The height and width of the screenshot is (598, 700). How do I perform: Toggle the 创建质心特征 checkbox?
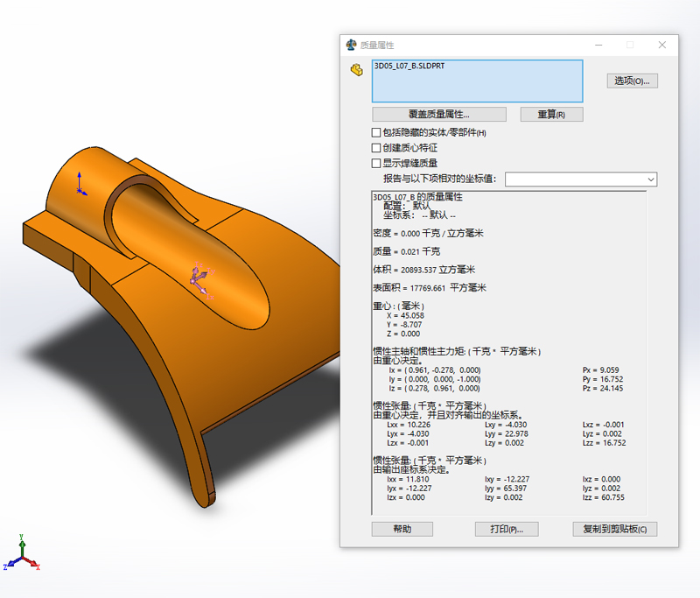pos(377,148)
